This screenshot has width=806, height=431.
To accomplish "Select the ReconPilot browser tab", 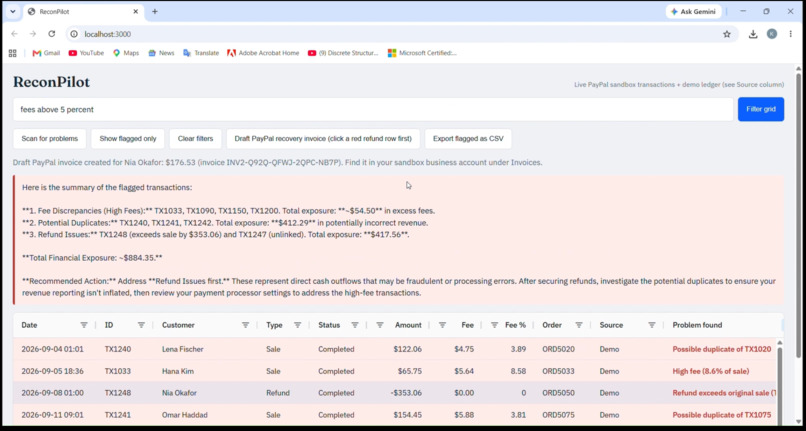I will [82, 11].
